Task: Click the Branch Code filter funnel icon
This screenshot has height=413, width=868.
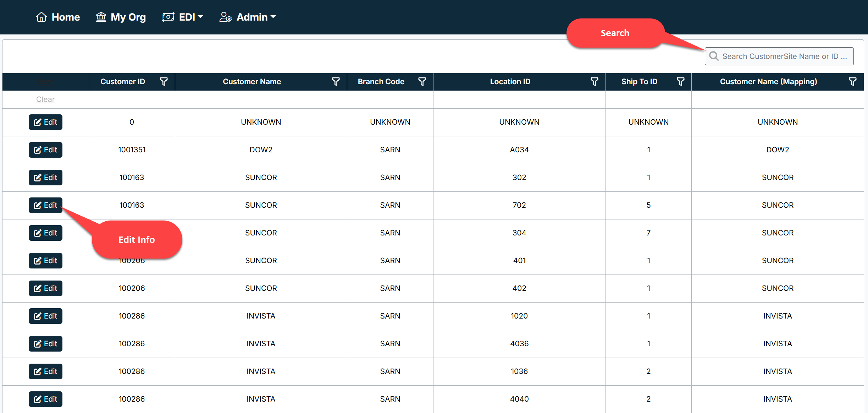Action: click(x=422, y=82)
